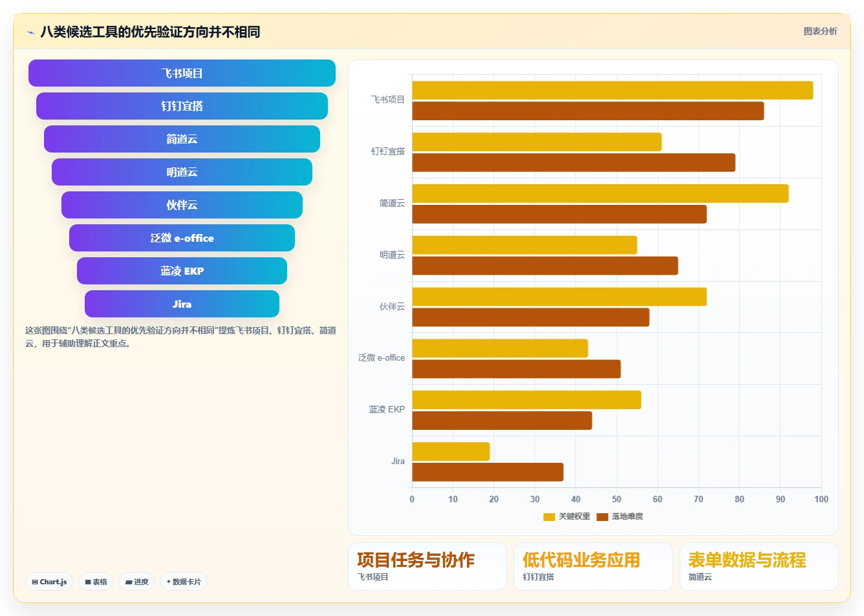Click the Jira y-axis label
The width and height of the screenshot is (864, 616).
398,461
